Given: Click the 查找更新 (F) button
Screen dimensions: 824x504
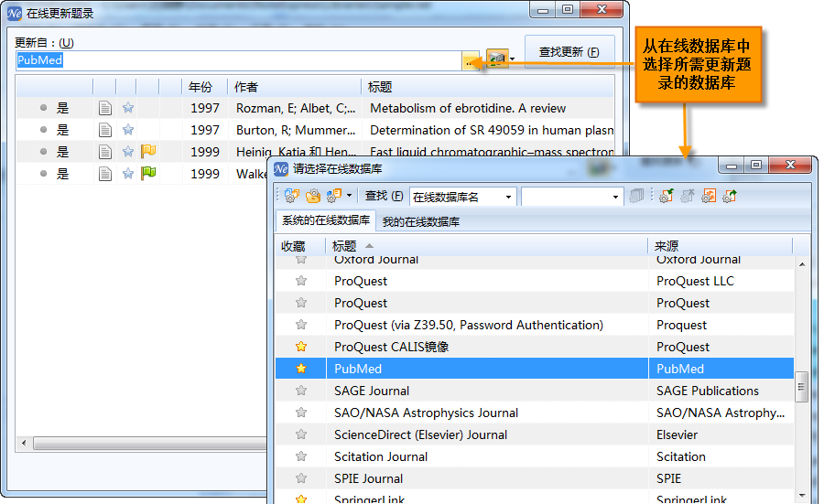Looking at the screenshot, I should 569,51.
